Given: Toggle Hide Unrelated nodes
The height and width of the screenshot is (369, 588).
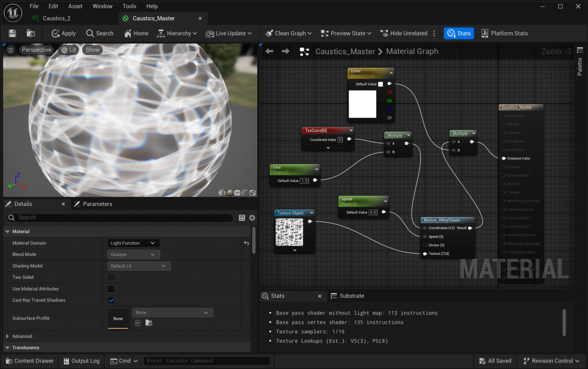Looking at the screenshot, I should pos(404,33).
